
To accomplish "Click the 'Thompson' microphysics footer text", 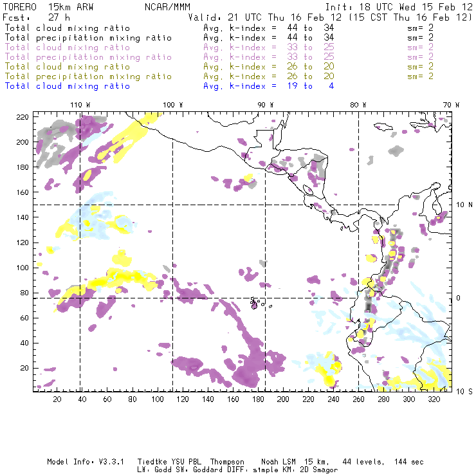I will (x=227, y=462).
